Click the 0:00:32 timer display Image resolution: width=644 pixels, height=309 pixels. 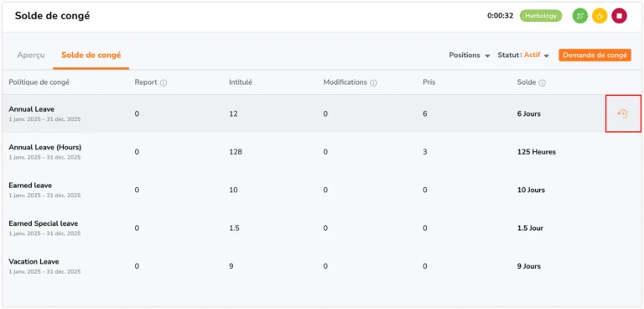500,16
